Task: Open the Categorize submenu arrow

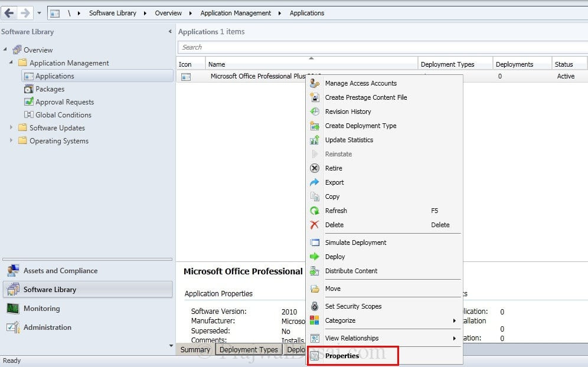Action: [454, 320]
